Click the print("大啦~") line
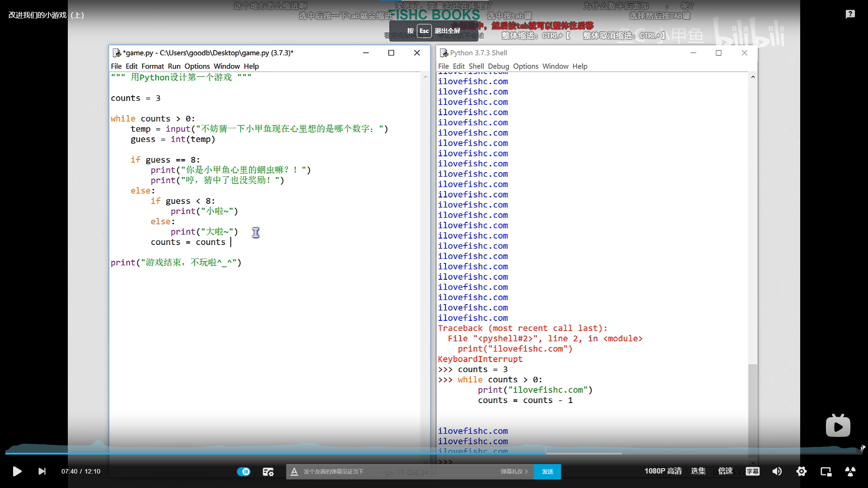The width and height of the screenshot is (868, 488). (x=204, y=231)
